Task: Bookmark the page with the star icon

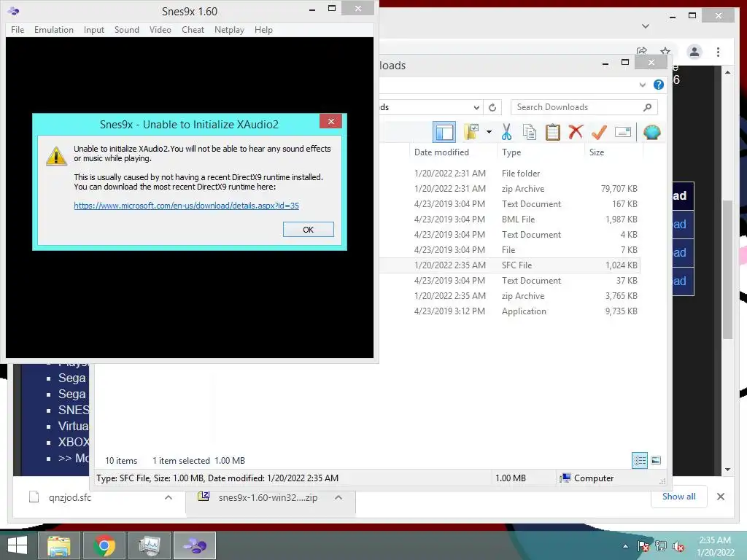Action: point(665,51)
